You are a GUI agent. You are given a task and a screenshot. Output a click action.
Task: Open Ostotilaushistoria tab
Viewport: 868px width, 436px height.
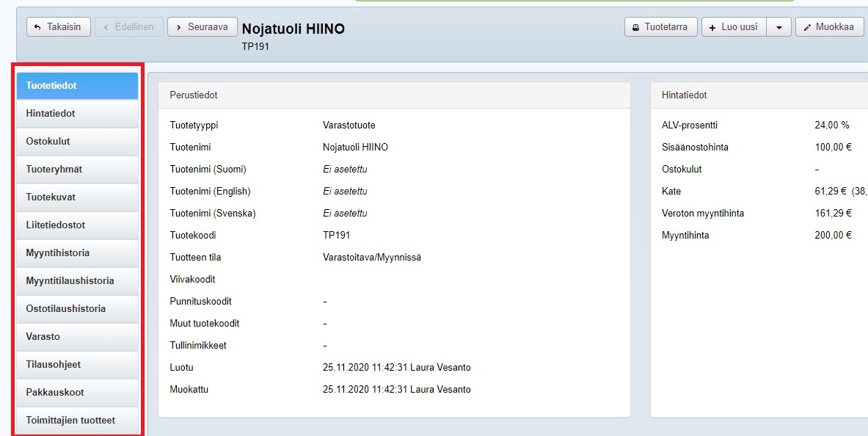tap(78, 309)
